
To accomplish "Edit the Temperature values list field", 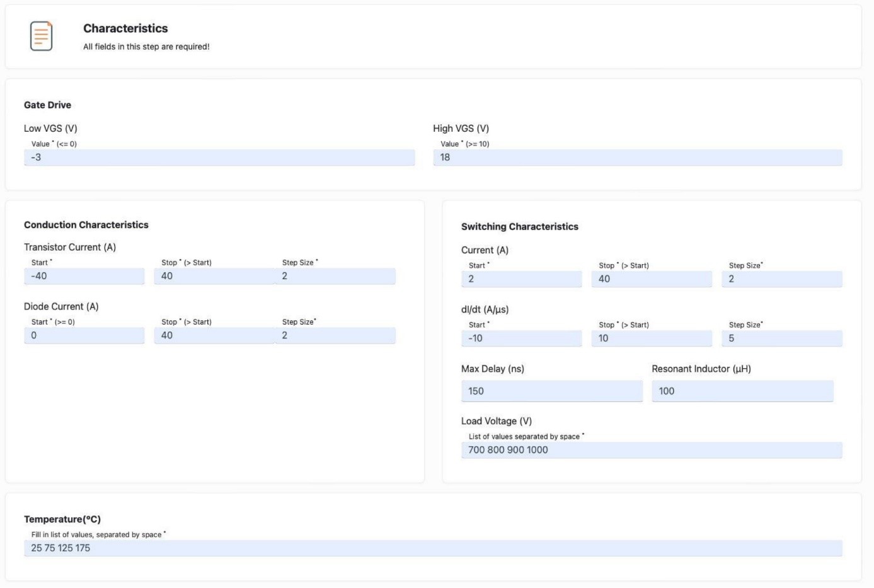I will point(433,548).
